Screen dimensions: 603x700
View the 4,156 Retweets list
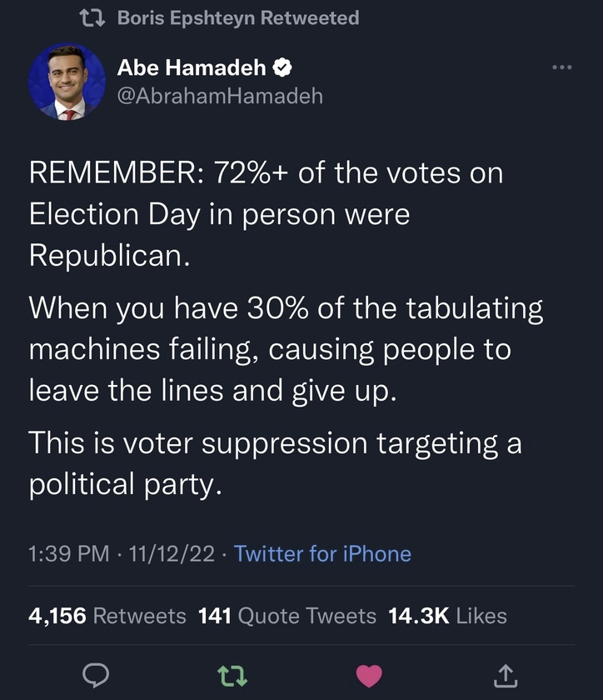pyautogui.click(x=107, y=616)
